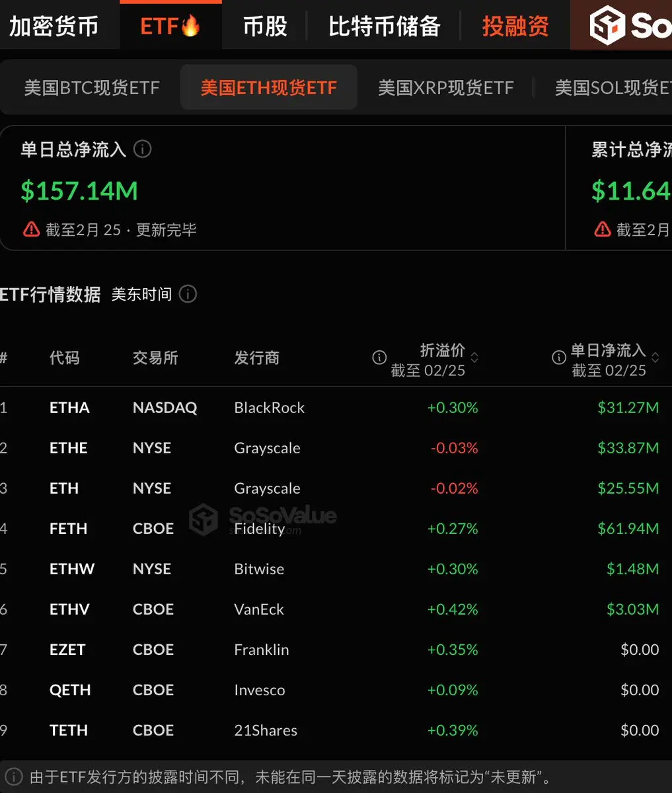The height and width of the screenshot is (793, 672).
Task: Switch to the 币股 navigation tab
Action: pyautogui.click(x=265, y=26)
